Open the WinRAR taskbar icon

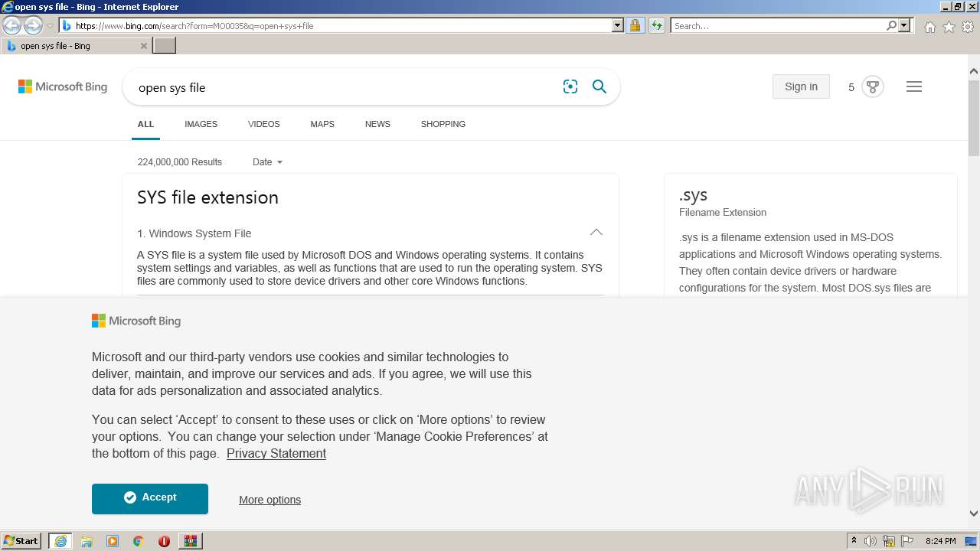click(190, 541)
